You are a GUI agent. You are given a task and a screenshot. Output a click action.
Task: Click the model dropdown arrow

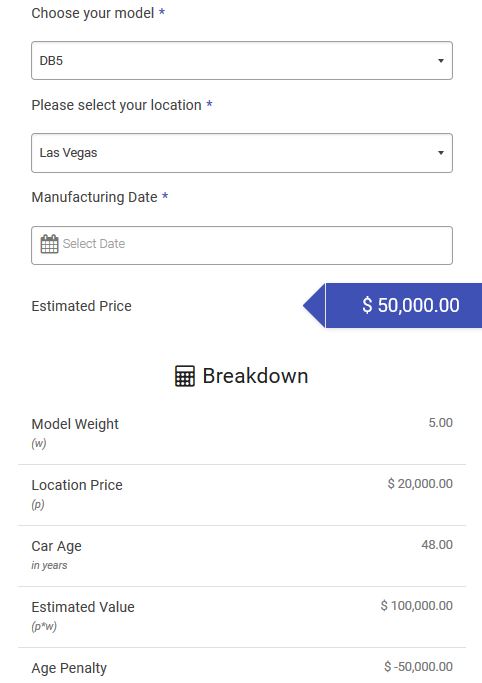[441, 61]
